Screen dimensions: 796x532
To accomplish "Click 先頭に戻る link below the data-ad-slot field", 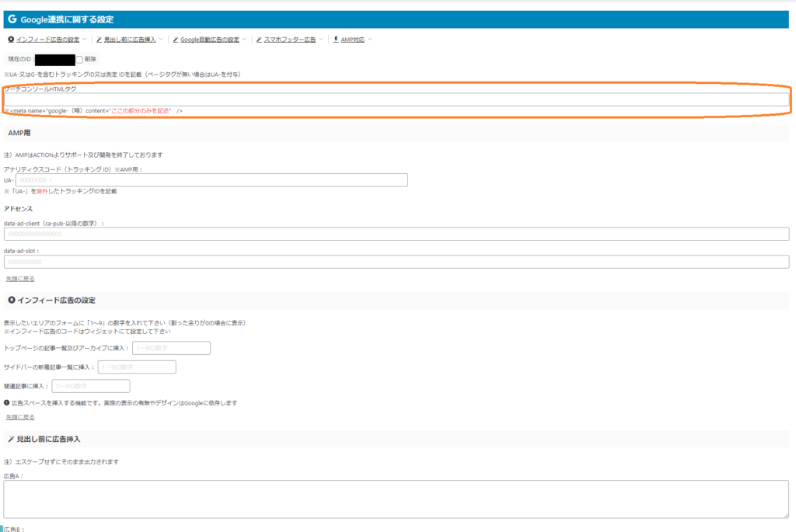I will tap(19, 278).
